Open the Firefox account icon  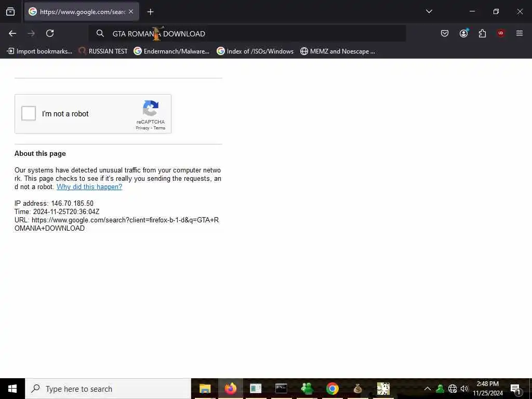pos(463,33)
